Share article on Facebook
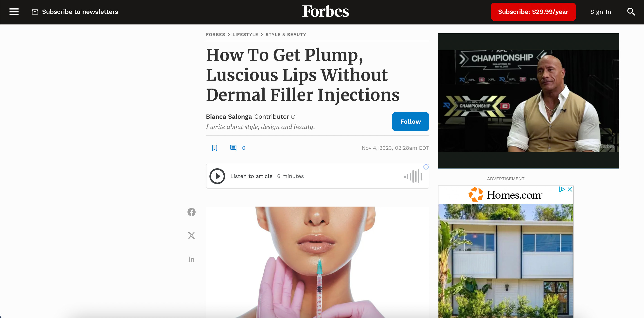This screenshot has width=644, height=318. point(192,212)
